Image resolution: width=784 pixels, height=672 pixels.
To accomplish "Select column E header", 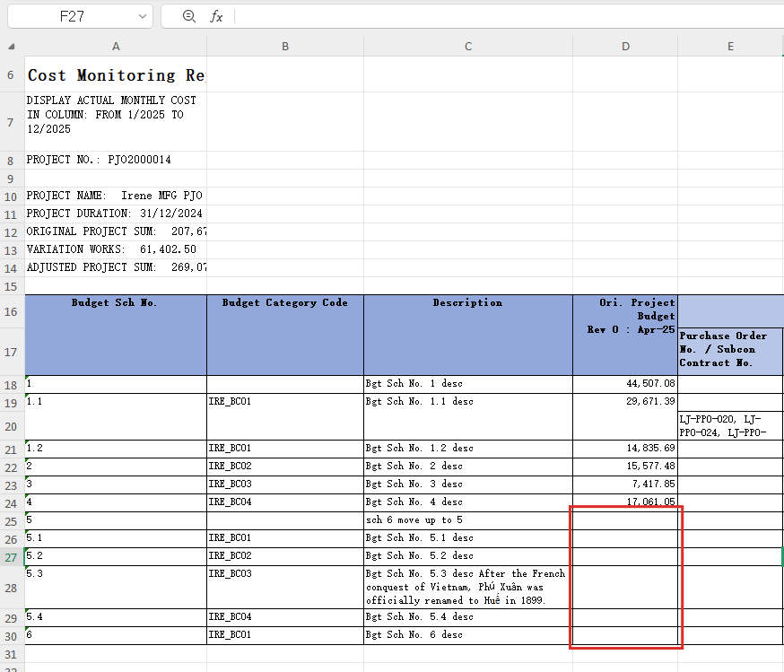I will point(730,47).
